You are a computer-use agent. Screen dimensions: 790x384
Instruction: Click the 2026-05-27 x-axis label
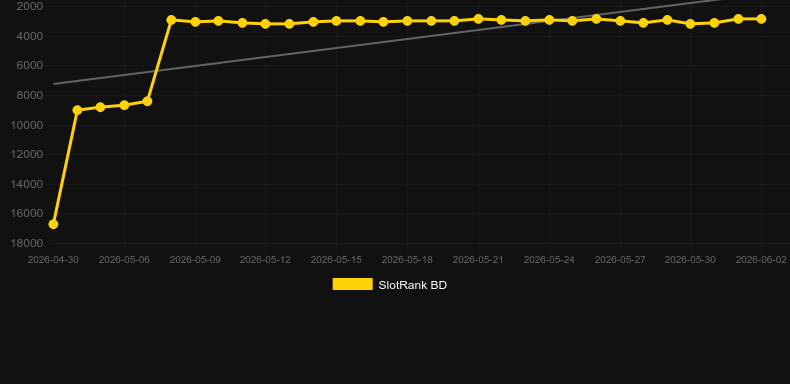(620, 260)
